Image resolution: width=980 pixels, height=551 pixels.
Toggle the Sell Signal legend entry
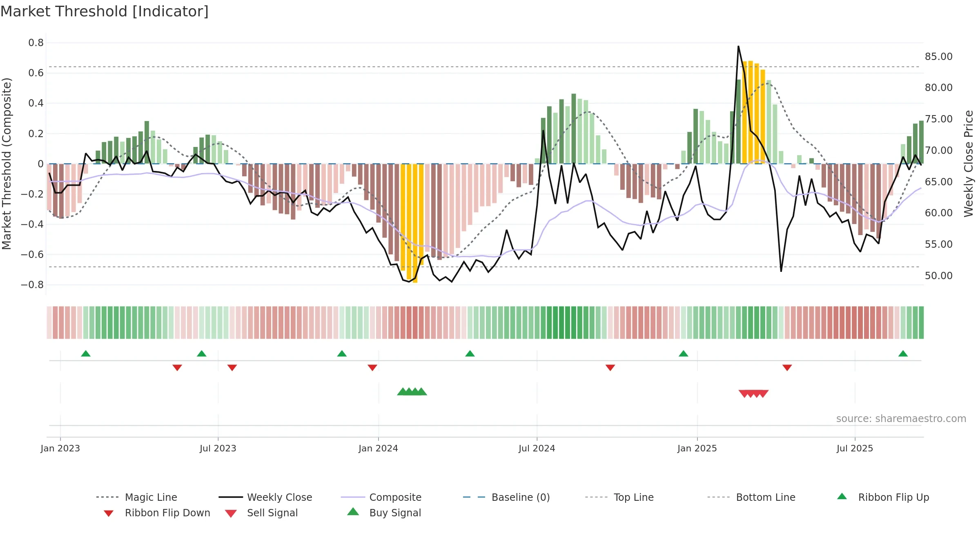pyautogui.click(x=261, y=513)
